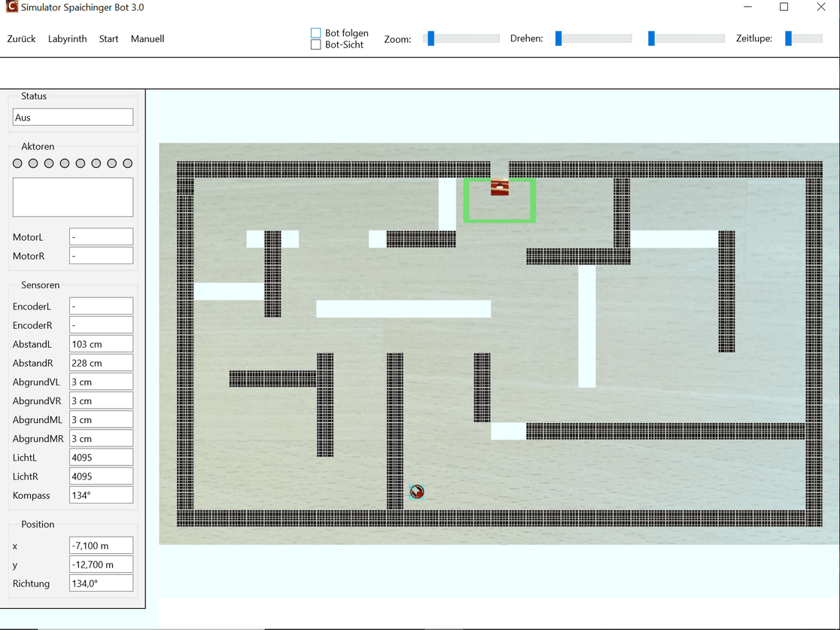The image size is (840, 630).
Task: Click the red target object in the green square
Action: coord(500,187)
